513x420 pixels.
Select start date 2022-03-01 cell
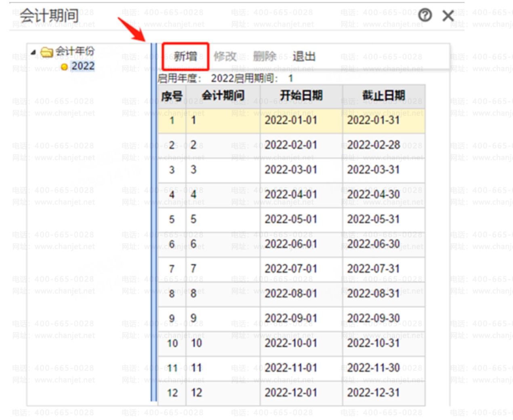[301, 170]
